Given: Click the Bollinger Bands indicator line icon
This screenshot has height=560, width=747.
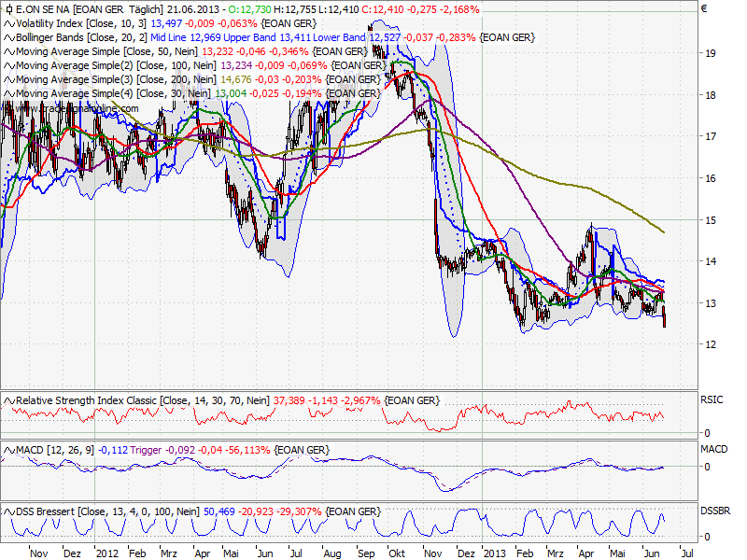Looking at the screenshot, I should [9, 37].
